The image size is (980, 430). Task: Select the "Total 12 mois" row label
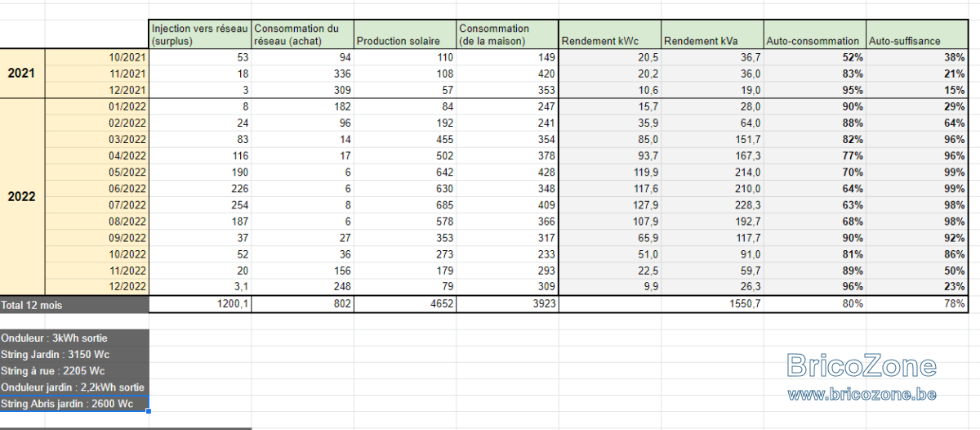74,304
